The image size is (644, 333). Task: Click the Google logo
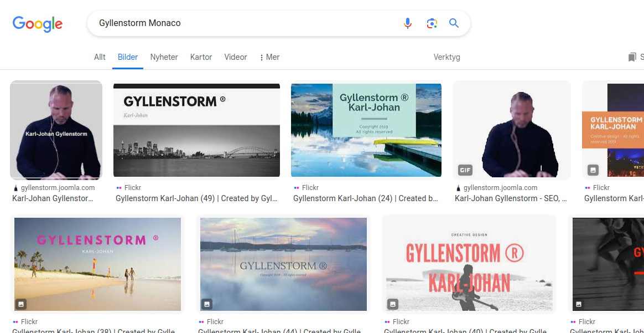(x=38, y=24)
